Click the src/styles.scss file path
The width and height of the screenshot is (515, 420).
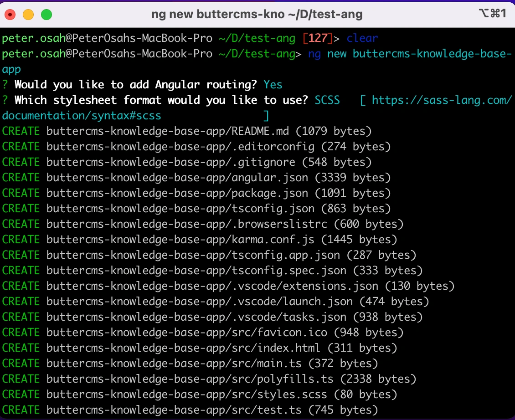[187, 394]
